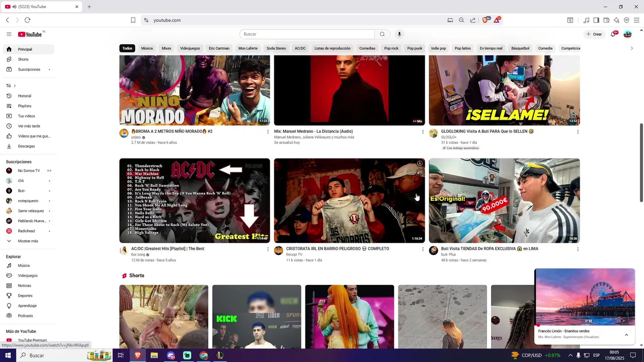Toggle the browser sidebar panel icon
644x362 pixels.
[x=596, y=20]
